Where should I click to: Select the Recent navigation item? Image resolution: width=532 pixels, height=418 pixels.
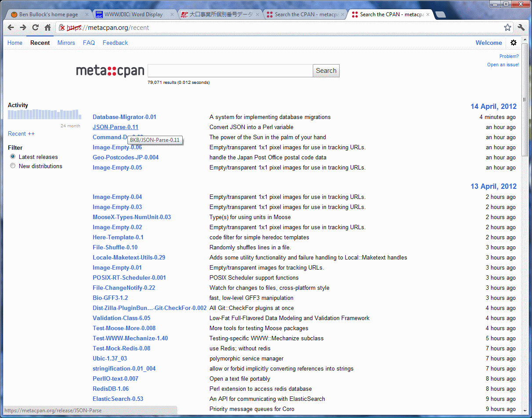coord(40,43)
